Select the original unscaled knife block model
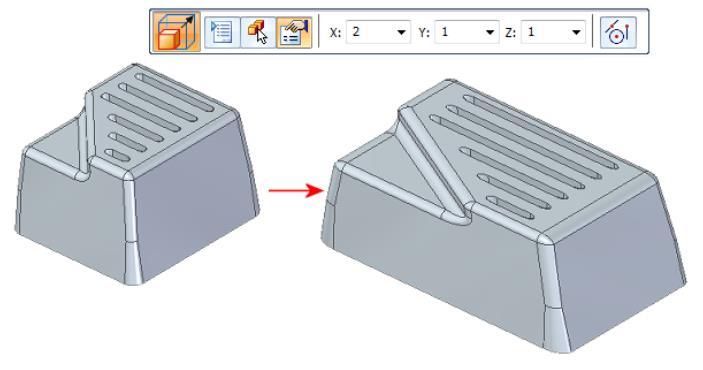Image resolution: width=703 pixels, height=370 pixels. [137, 174]
